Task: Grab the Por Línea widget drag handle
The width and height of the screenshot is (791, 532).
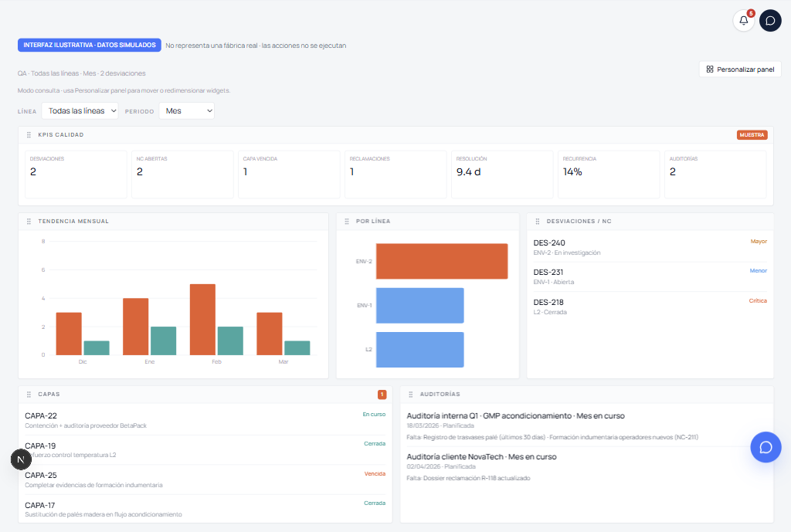Action: pyautogui.click(x=347, y=222)
